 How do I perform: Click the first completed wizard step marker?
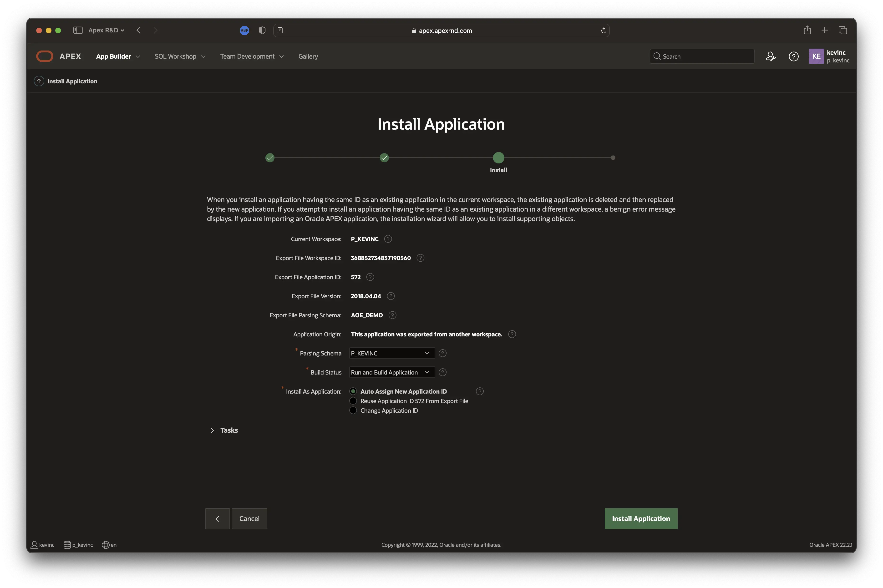[270, 158]
